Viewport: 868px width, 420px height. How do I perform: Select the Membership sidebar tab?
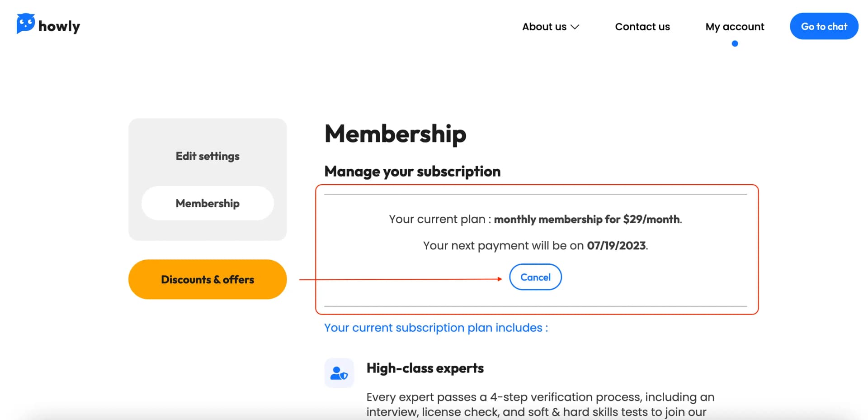[208, 203]
